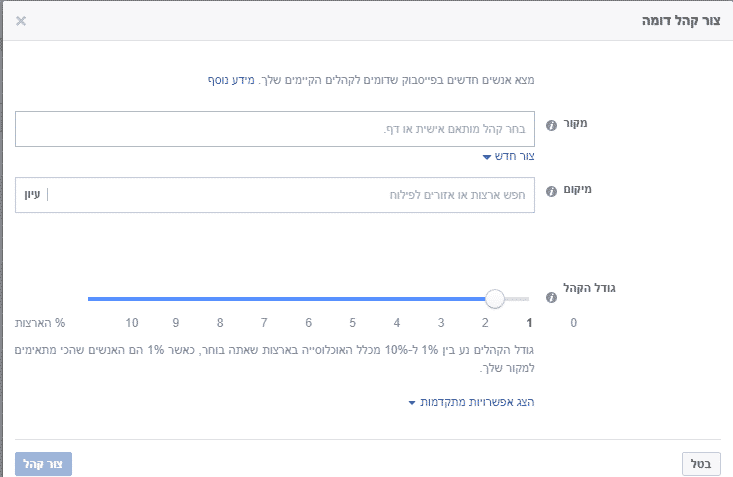Close the צור קהל דומה dialog
The height and width of the screenshot is (477, 733).
tap(21, 21)
